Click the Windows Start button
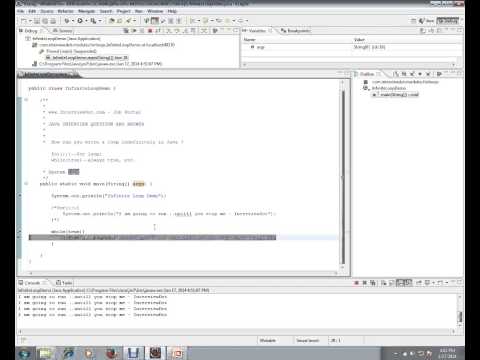This screenshot has width=480, height=360. (x=25, y=353)
